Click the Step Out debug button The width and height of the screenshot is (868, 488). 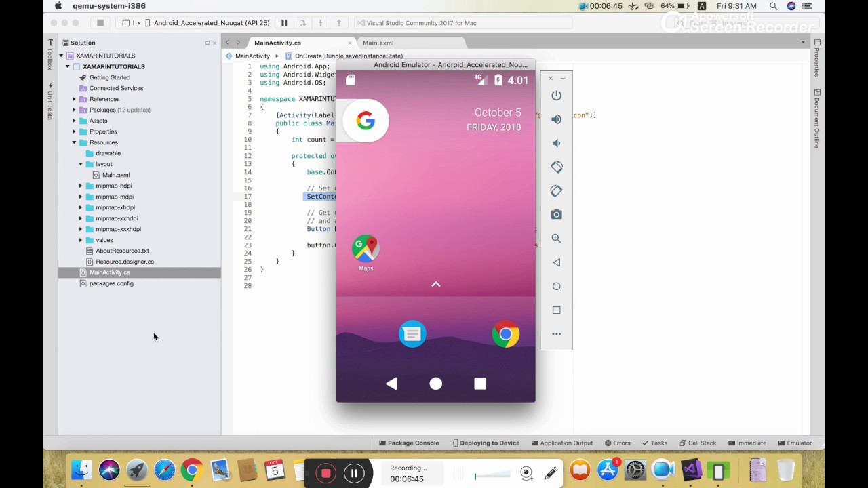pos(339,23)
